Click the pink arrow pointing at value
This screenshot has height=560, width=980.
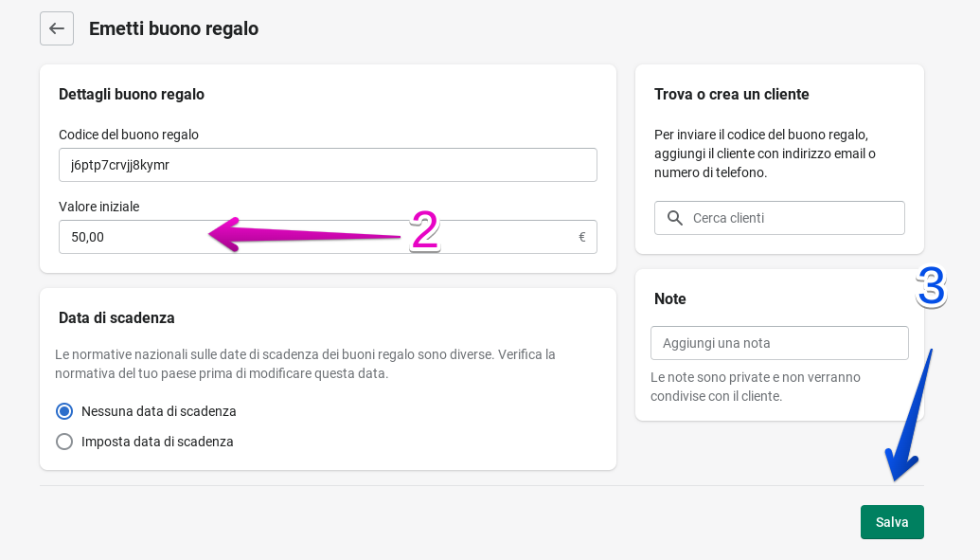(x=284, y=234)
